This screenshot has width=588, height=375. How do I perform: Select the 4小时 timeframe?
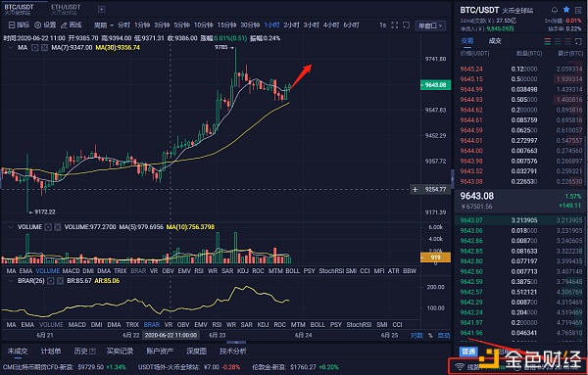click(x=331, y=25)
